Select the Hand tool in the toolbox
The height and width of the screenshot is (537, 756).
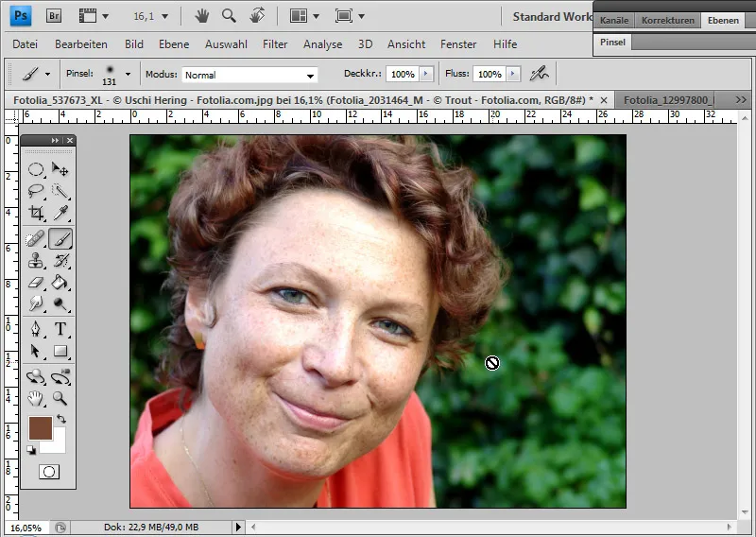36,399
